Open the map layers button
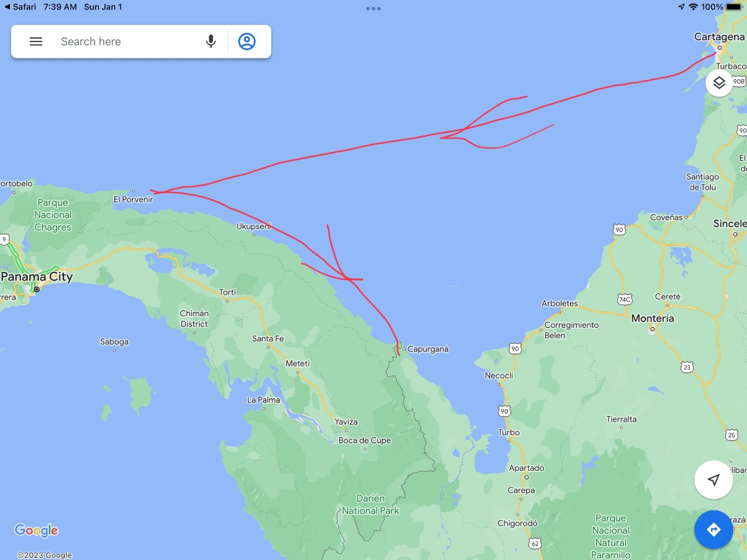The image size is (747, 560). point(719,83)
